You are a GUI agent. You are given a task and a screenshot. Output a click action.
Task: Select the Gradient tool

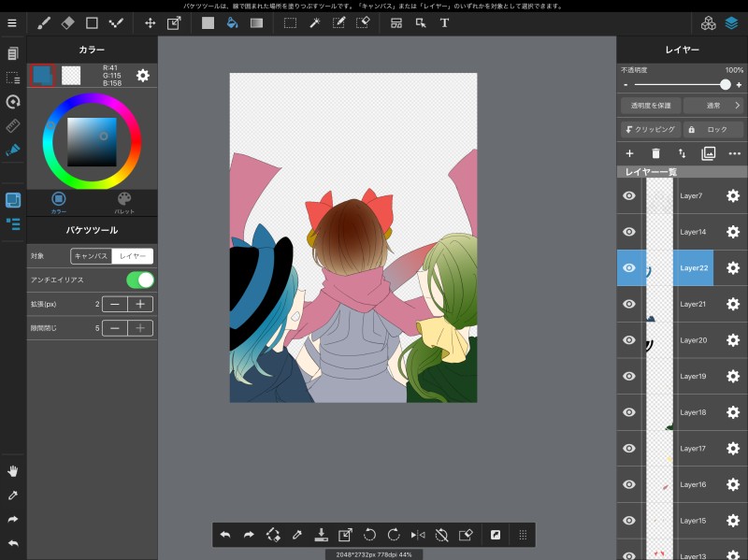tap(255, 22)
